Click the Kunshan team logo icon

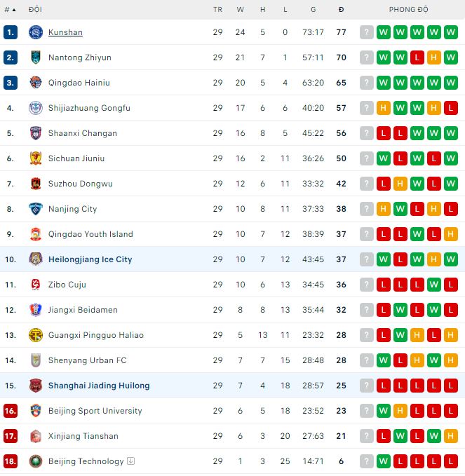point(36,32)
